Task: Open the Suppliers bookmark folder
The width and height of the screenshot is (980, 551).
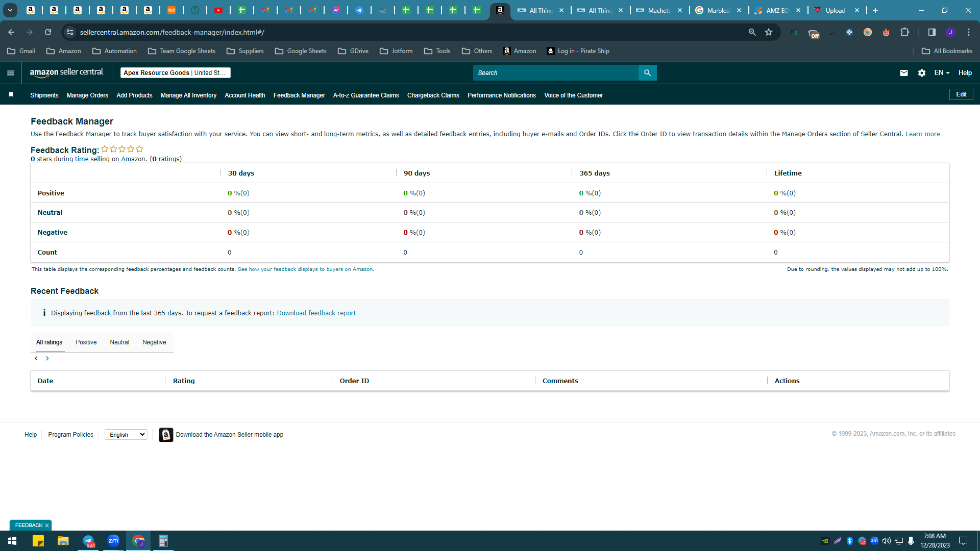Action: (245, 51)
